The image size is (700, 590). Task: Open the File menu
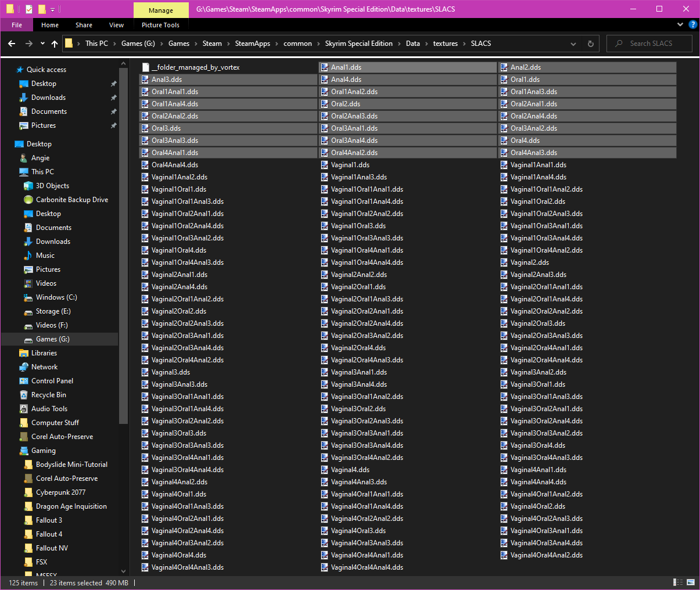coord(17,25)
